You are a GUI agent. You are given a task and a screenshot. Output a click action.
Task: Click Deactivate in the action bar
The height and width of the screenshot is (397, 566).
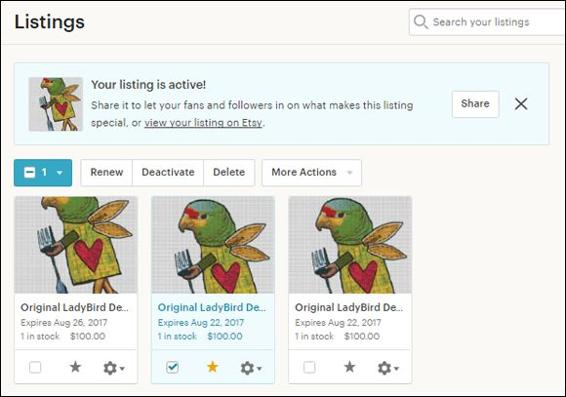(168, 173)
